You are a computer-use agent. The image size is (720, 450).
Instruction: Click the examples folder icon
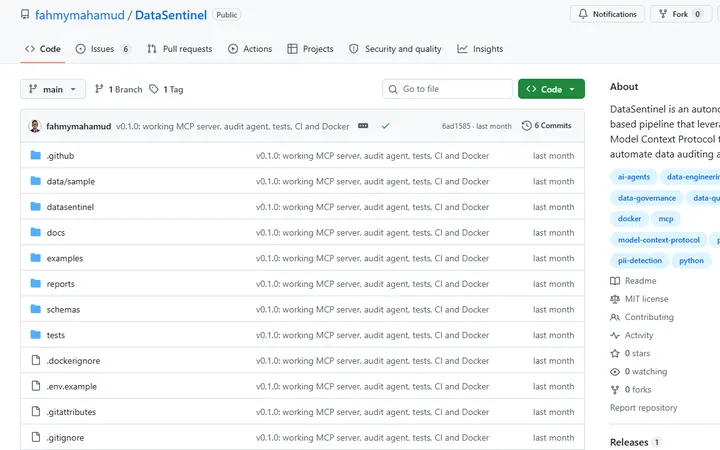click(35, 258)
